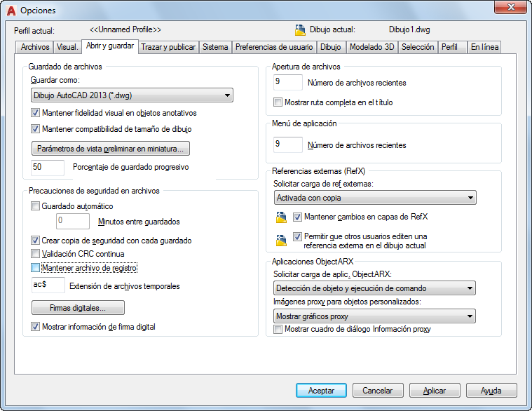Click recent files number field under Apertura de archivos
532x411 pixels.
(287, 83)
